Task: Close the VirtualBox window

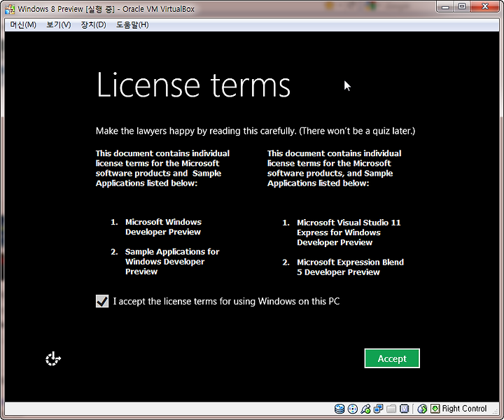Action: click(485, 7)
